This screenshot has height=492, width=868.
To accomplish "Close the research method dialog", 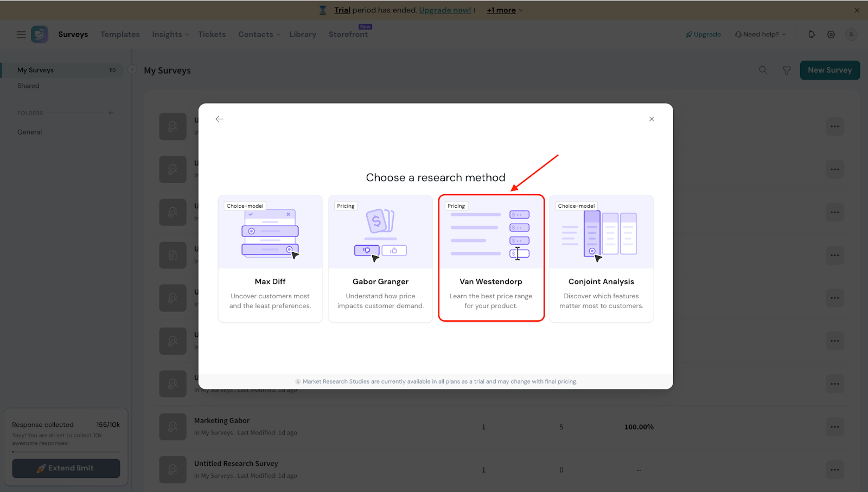I will point(652,119).
